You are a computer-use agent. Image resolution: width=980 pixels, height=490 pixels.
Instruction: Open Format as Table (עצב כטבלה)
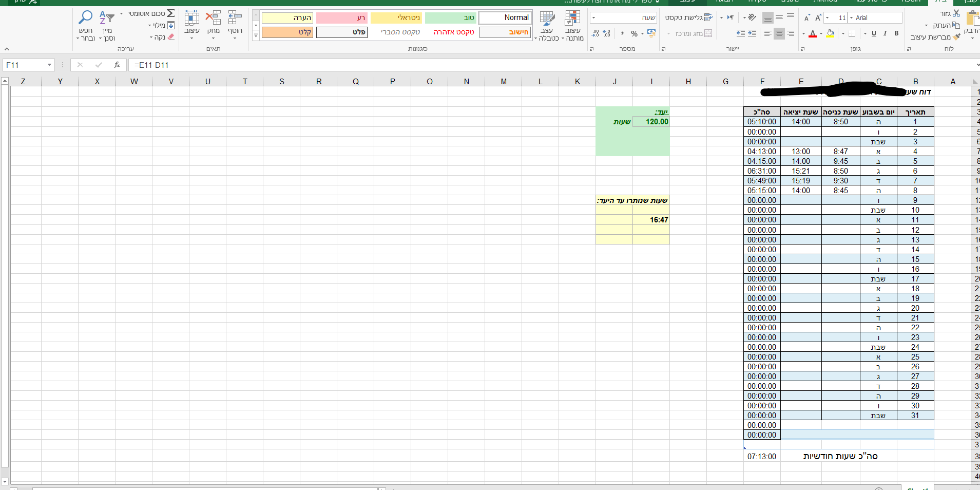click(547, 25)
